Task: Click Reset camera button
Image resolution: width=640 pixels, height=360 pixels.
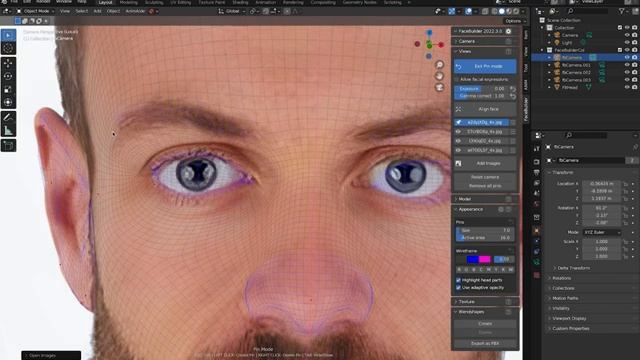Action: click(485, 177)
